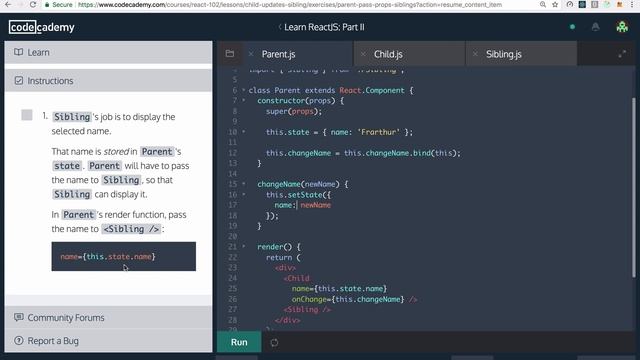The height and width of the screenshot is (360, 640).
Task: Toggle the step 1 instruction checkbox
Action: pos(27,115)
